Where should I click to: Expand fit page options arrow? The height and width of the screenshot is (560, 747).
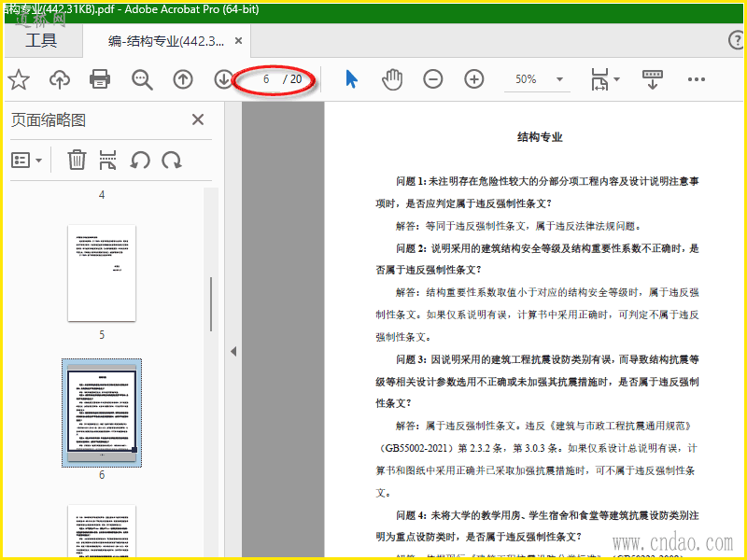(617, 79)
